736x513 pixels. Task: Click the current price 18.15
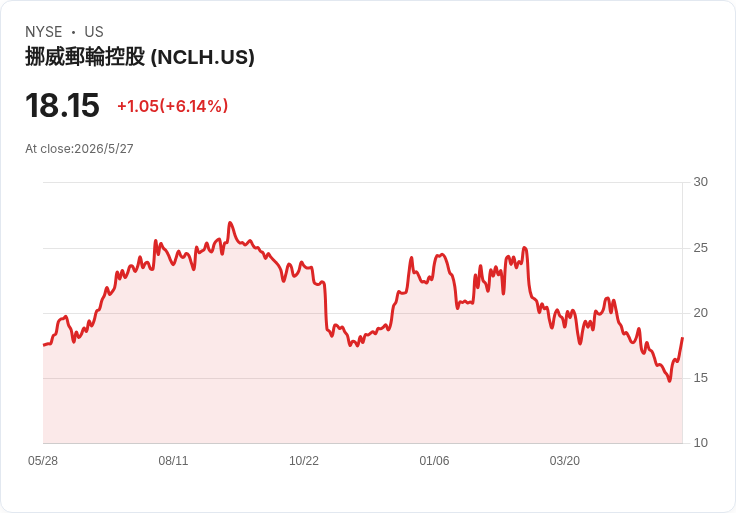[x=62, y=105]
